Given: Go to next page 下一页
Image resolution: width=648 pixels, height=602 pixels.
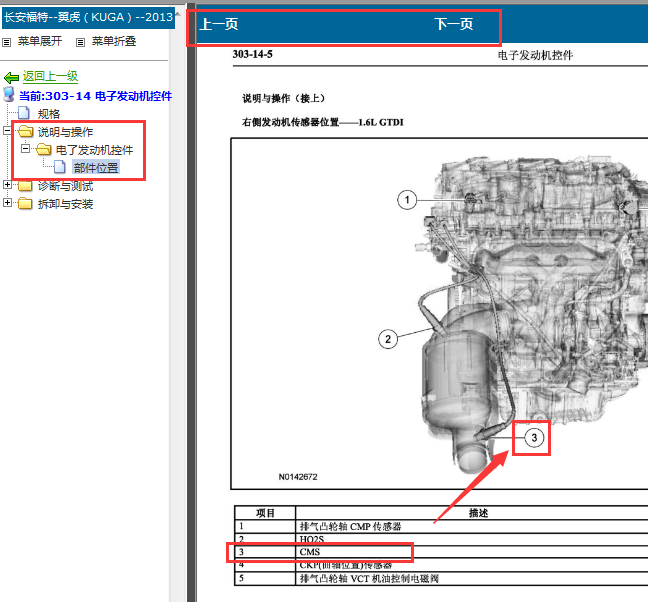Looking at the screenshot, I should pos(453,24).
